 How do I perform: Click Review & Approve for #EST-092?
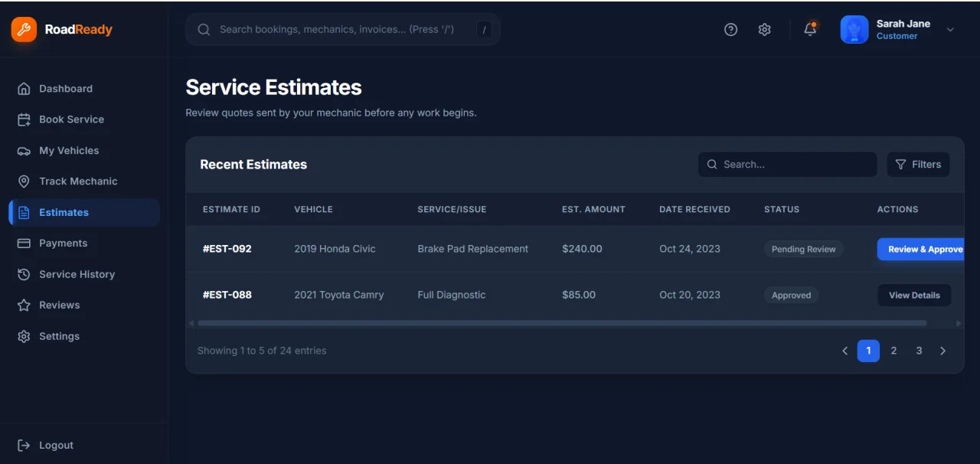(x=920, y=249)
